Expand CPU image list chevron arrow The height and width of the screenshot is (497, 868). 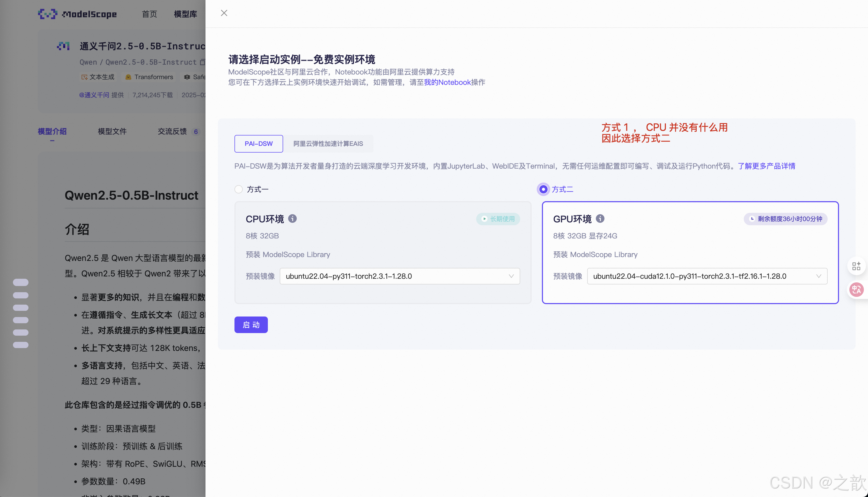(x=511, y=276)
